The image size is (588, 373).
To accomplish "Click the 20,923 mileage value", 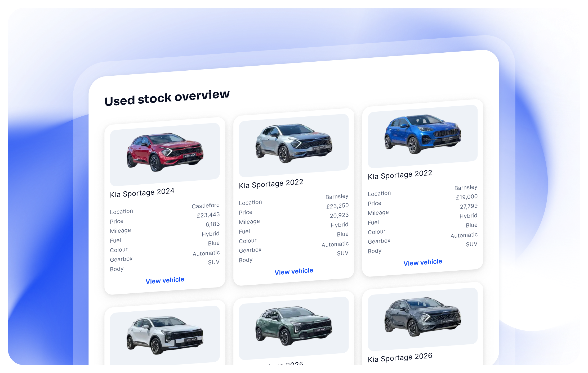I will (339, 215).
